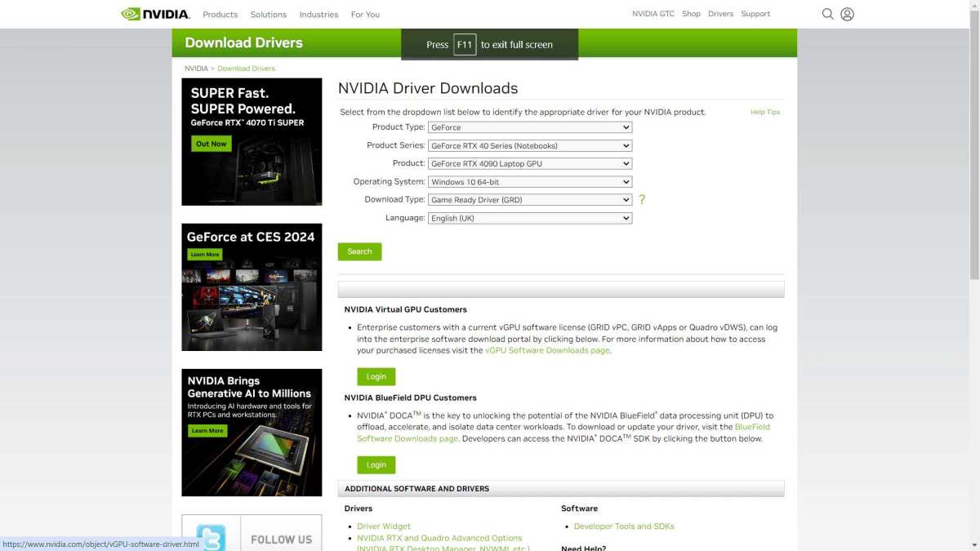Open the vGPU Software Downloads page link
This screenshot has width=980, height=551.
coord(547,350)
